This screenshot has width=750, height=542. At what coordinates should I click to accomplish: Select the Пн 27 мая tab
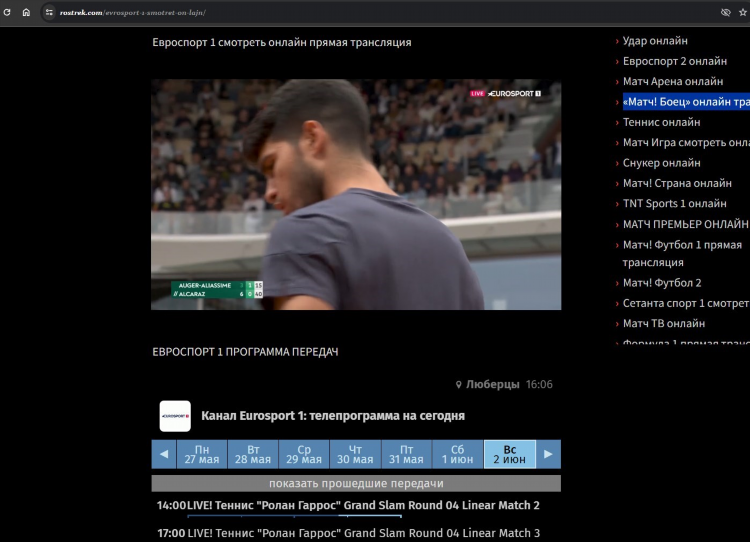202,454
